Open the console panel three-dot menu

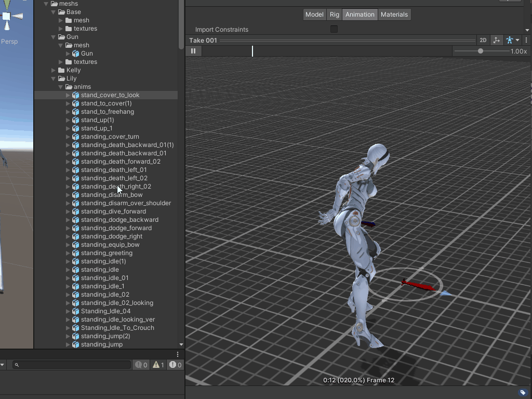[177, 354]
